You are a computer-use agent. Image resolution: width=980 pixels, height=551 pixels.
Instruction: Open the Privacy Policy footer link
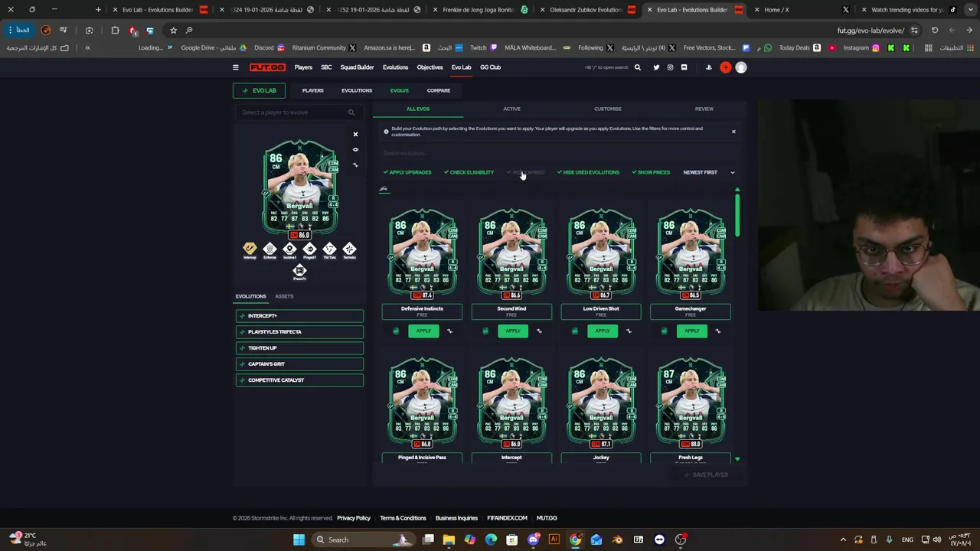[x=354, y=518]
